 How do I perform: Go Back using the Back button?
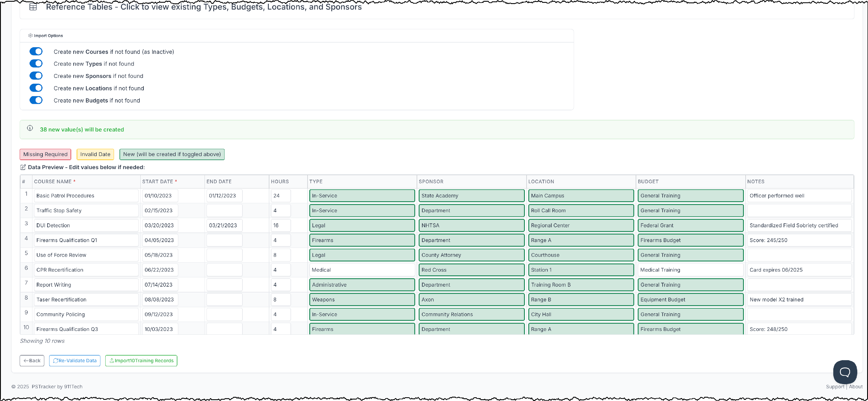[32, 360]
